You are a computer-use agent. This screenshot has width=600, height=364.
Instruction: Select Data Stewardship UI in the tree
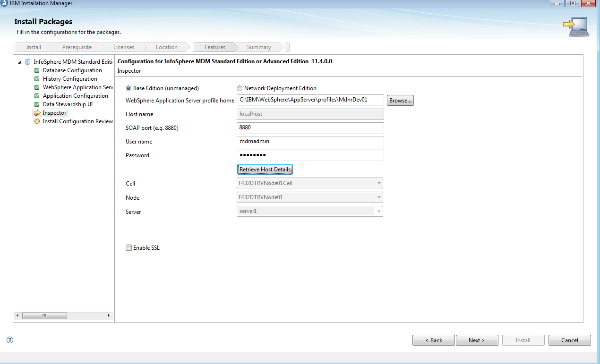tap(68, 104)
